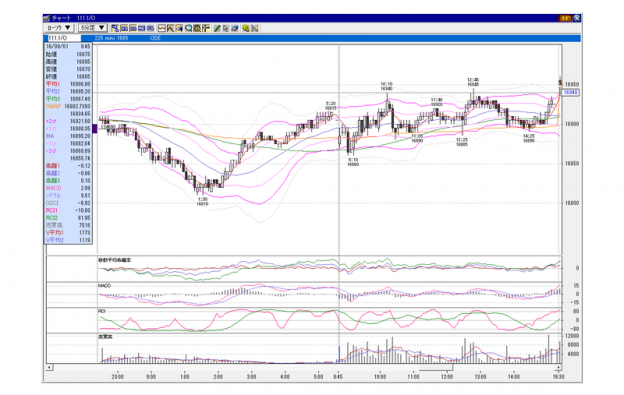Click left arrow of horizontal scrollbar
The image size is (624, 395).
click(49, 368)
